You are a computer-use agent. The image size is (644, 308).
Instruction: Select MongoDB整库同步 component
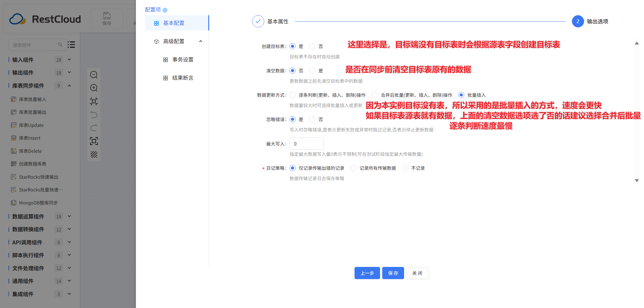point(34,203)
